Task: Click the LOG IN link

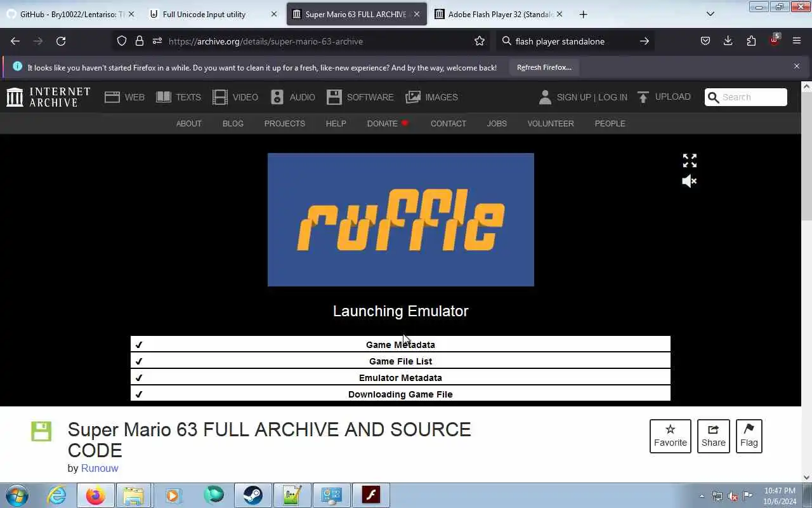Action: 613,97
